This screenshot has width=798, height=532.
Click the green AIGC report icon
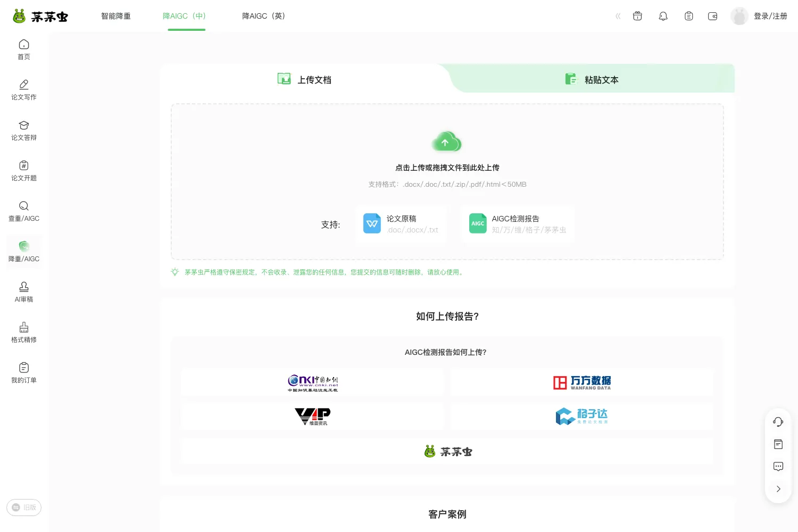tap(478, 223)
